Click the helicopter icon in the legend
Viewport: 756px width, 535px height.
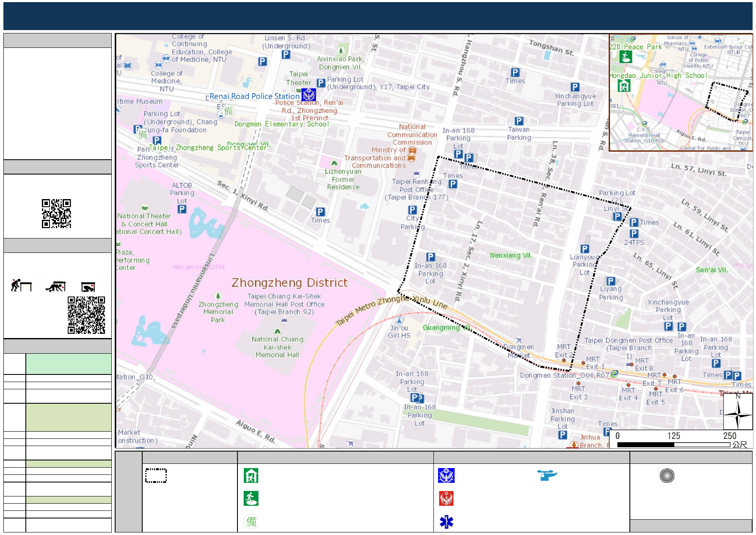click(547, 475)
